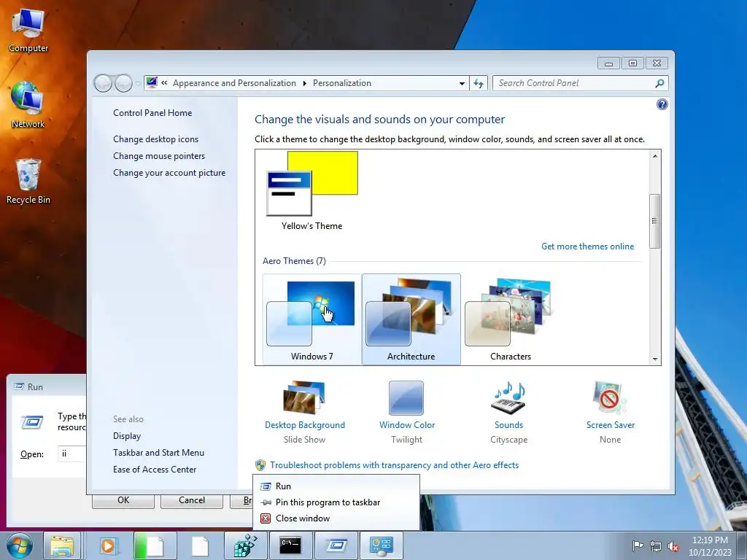Click Get more themes online
747x560 pixels.
(587, 246)
